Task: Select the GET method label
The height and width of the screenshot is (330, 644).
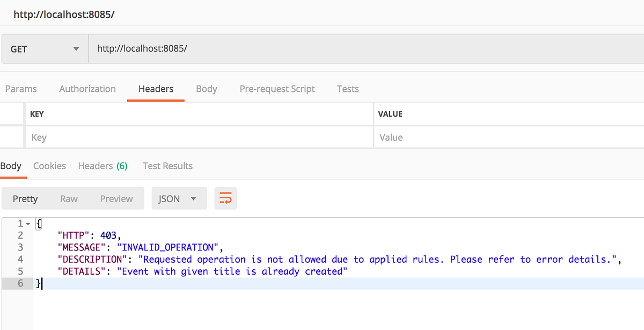Action: pos(18,48)
